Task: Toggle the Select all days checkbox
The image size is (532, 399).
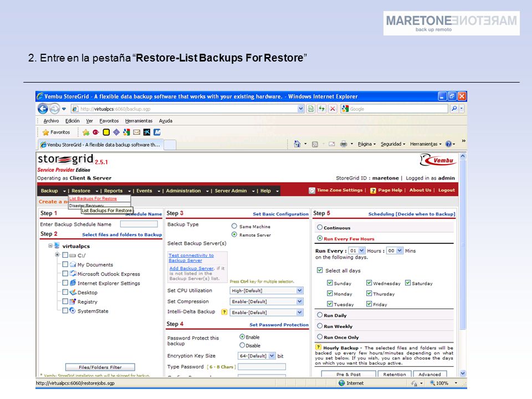Action: tap(320, 270)
